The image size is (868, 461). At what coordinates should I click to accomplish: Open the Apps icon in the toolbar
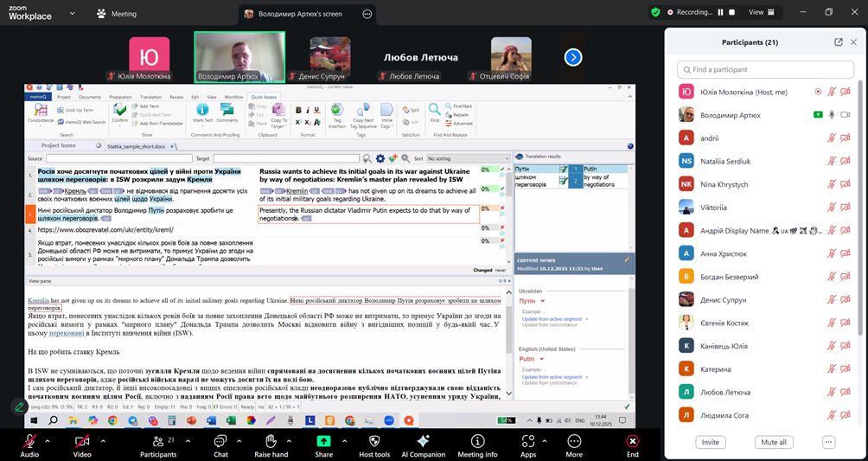pyautogui.click(x=527, y=443)
